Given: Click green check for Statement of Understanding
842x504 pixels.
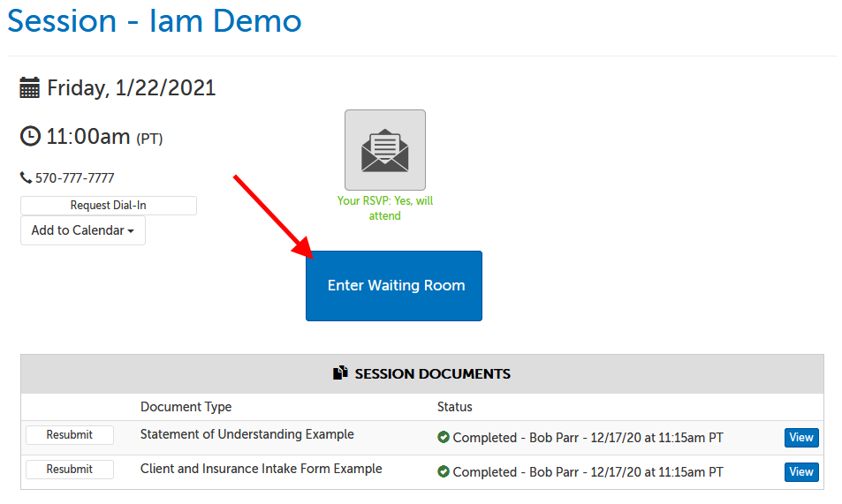Looking at the screenshot, I should (x=444, y=438).
